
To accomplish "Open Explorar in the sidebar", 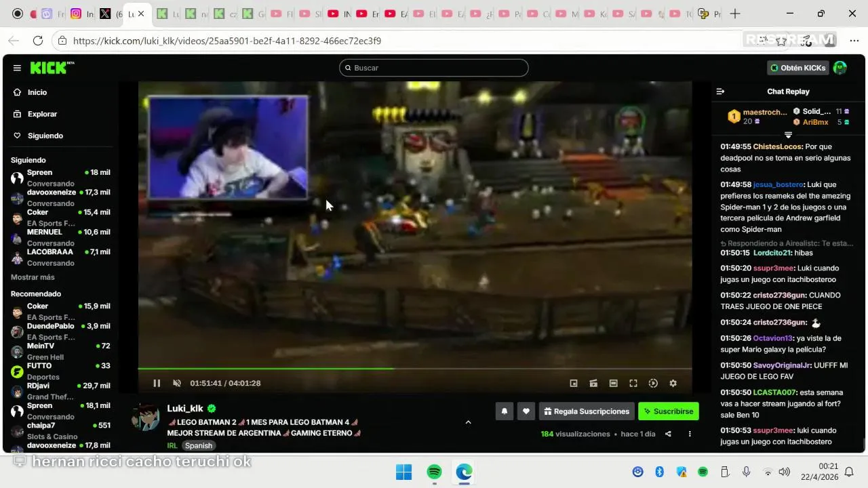I will (42, 114).
